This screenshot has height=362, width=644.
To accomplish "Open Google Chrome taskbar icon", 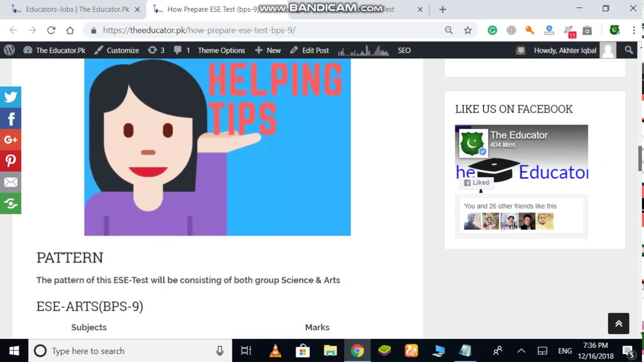I will pos(357,351).
